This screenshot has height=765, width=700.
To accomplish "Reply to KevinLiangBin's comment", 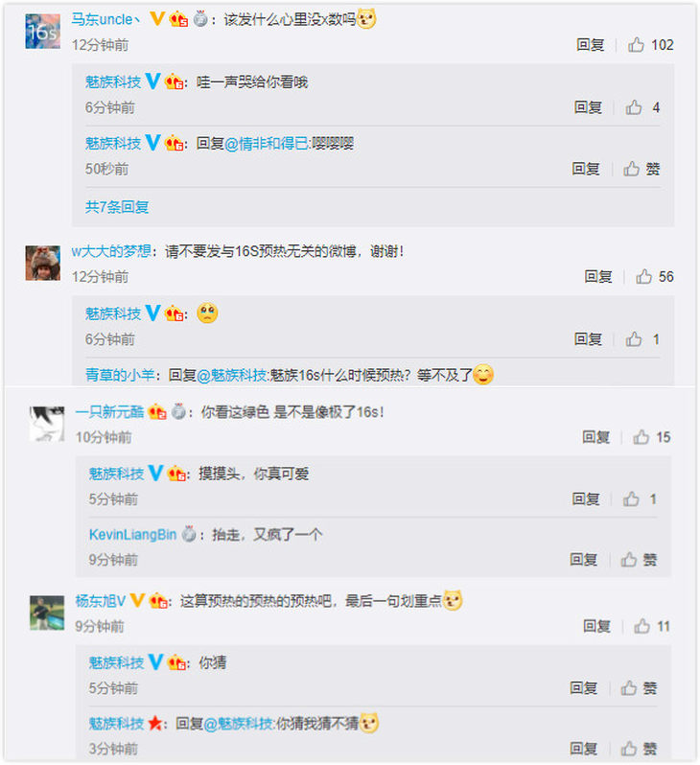I will 584,560.
